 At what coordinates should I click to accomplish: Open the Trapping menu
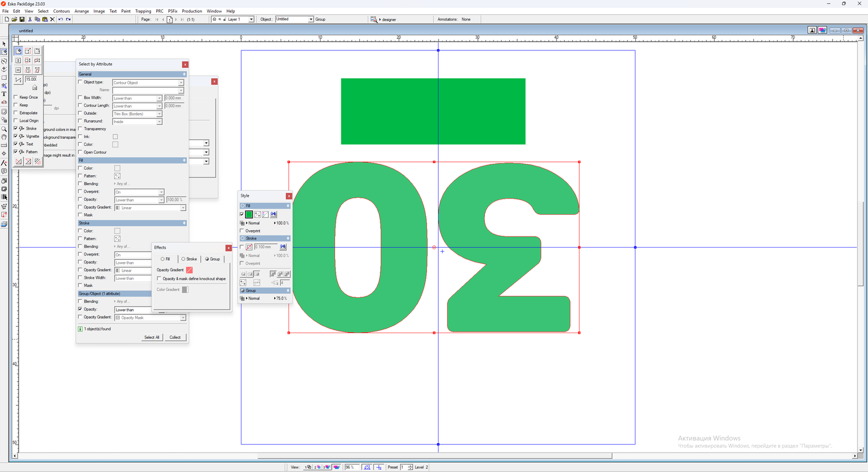point(143,11)
